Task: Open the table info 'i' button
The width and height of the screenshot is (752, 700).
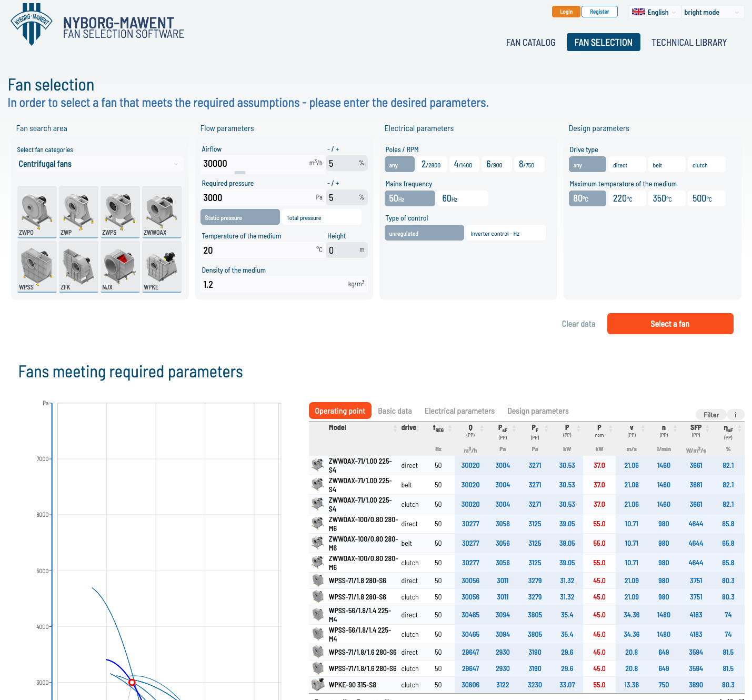Action: 736,415
